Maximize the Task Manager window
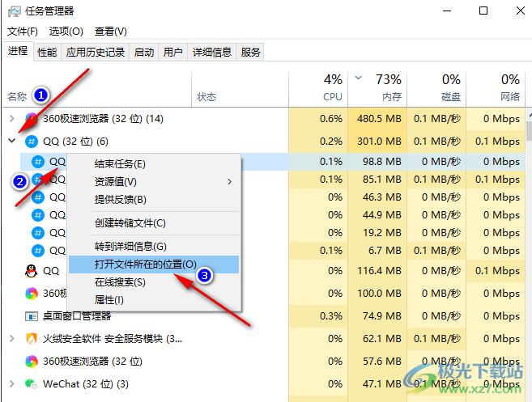Image resolution: width=532 pixels, height=402 pixels. [483, 11]
